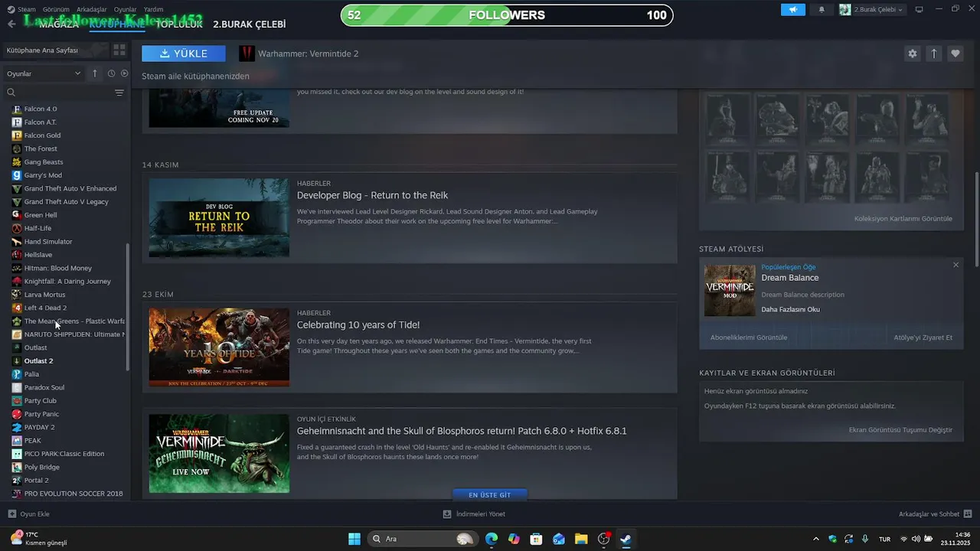Select Half-Life in library list

pos(38,228)
